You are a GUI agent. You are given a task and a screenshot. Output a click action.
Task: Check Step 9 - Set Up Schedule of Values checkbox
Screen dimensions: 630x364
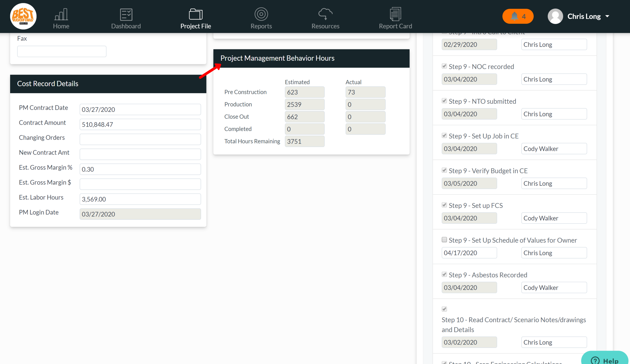click(444, 240)
